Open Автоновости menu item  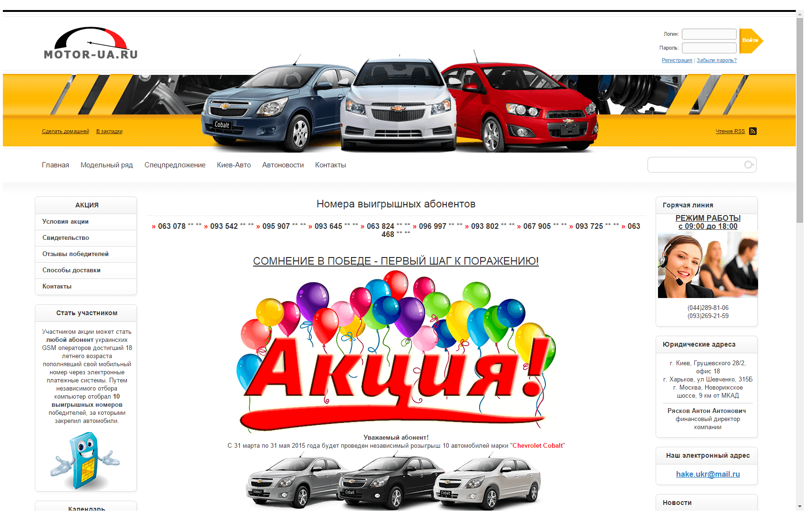(283, 165)
